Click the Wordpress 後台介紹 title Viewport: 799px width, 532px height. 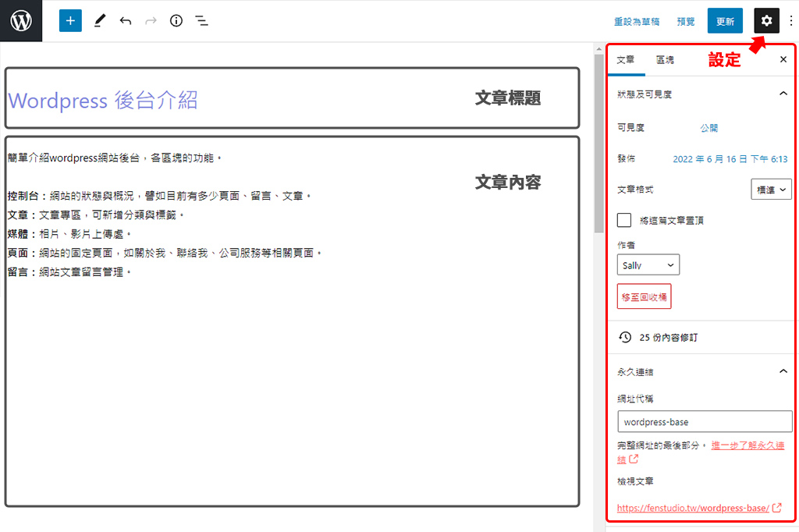click(x=103, y=101)
